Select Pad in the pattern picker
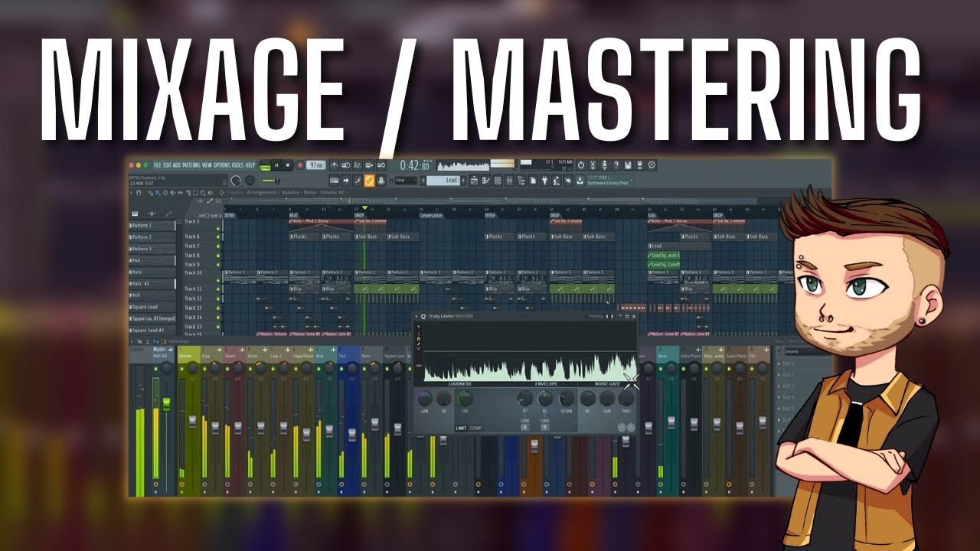 pos(152,260)
